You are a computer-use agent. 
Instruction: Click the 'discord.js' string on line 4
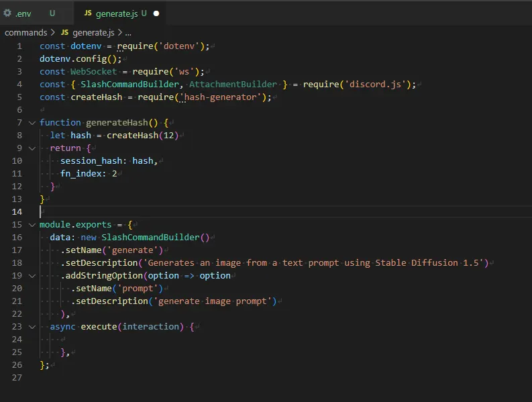375,84
